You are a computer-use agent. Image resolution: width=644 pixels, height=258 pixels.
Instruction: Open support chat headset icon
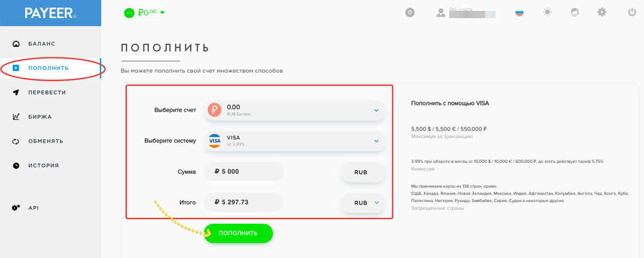pos(575,12)
